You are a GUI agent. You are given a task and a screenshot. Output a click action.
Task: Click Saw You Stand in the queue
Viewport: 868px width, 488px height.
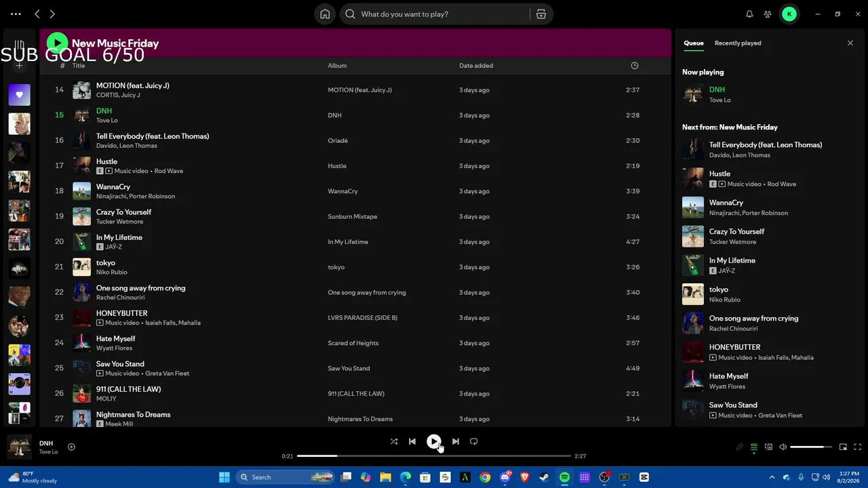(733, 405)
